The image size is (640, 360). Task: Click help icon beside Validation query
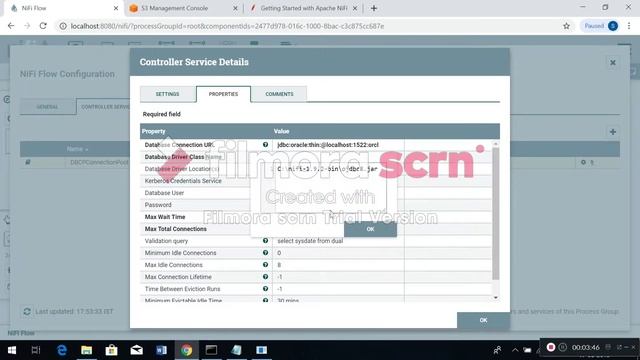click(x=265, y=241)
